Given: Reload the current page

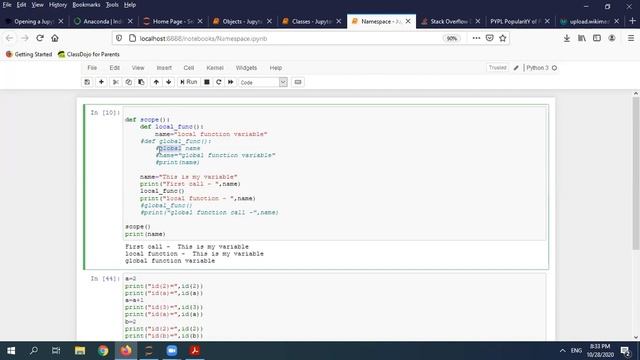Looking at the screenshot, I should [x=40, y=38].
